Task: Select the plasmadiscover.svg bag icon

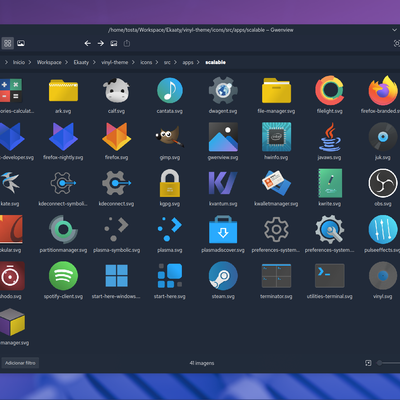Action: point(223,229)
